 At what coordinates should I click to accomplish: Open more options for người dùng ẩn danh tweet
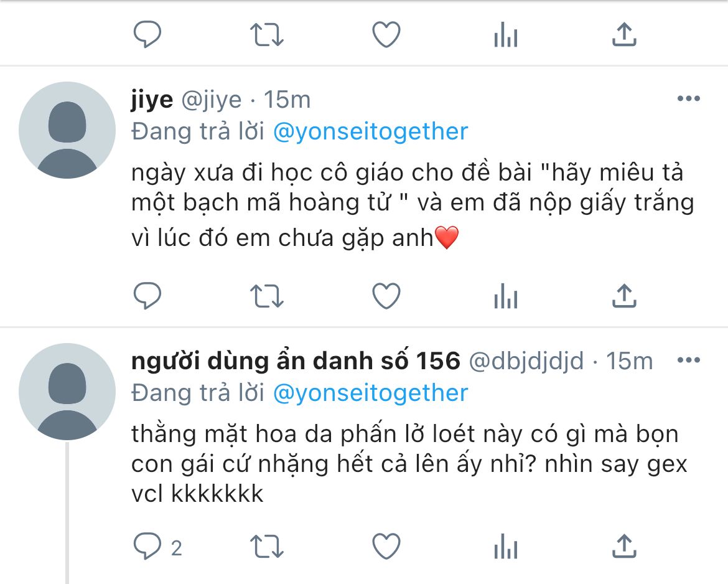689,360
